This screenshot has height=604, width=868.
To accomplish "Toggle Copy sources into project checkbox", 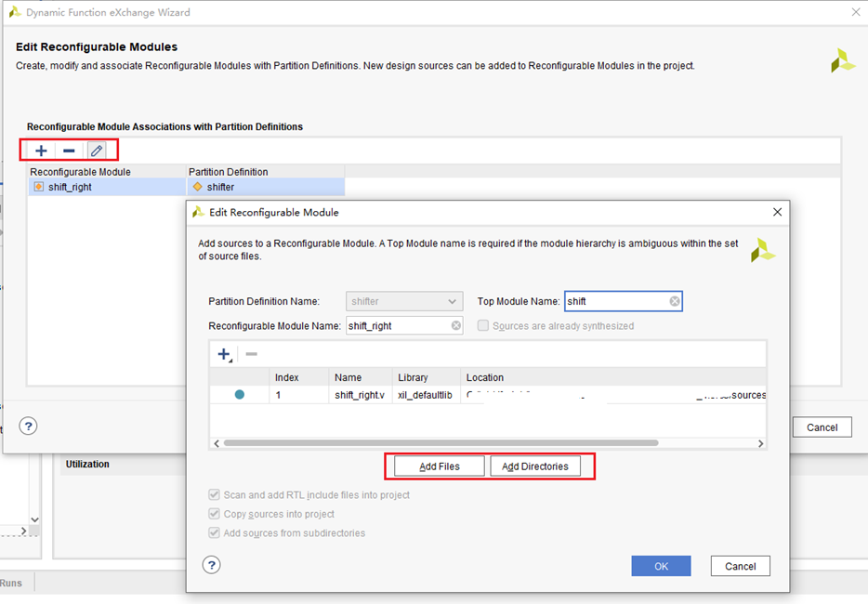I will [215, 514].
